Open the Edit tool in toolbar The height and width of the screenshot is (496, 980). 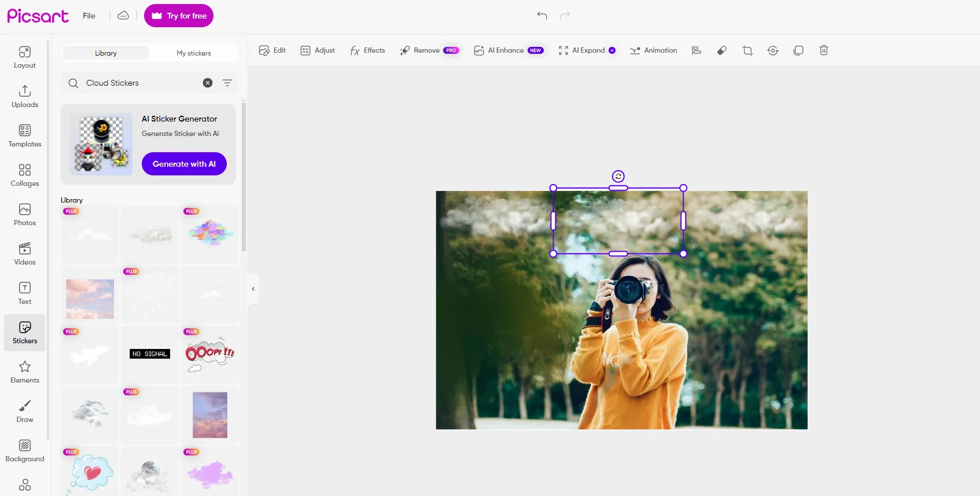point(272,50)
